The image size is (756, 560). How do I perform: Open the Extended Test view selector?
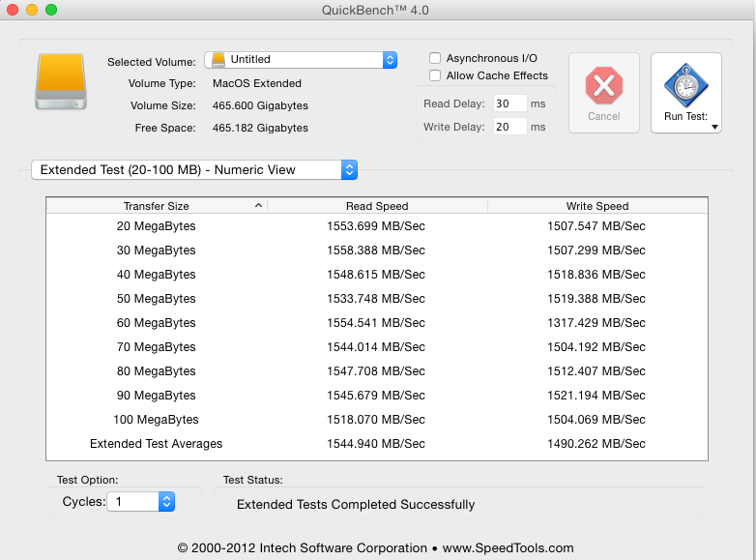click(194, 170)
